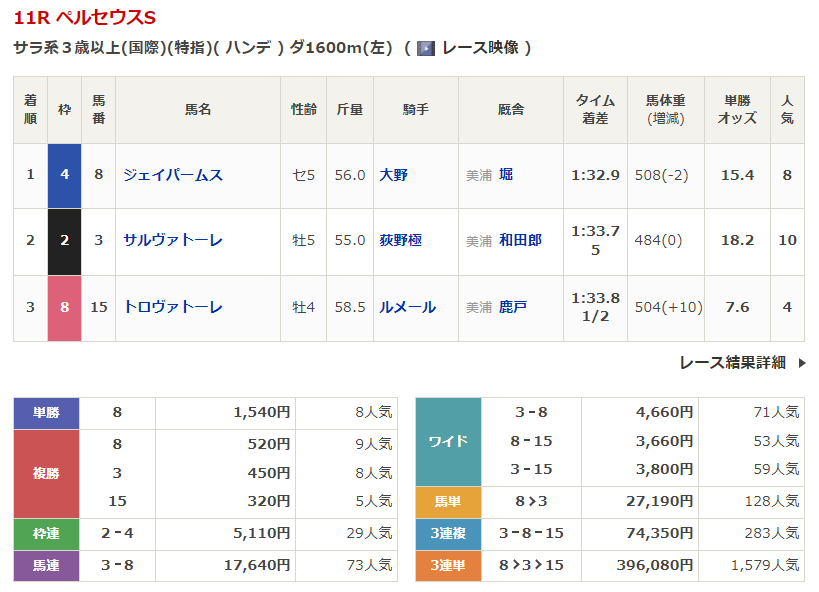Expand レース結果詳細 arrow

tap(801, 363)
